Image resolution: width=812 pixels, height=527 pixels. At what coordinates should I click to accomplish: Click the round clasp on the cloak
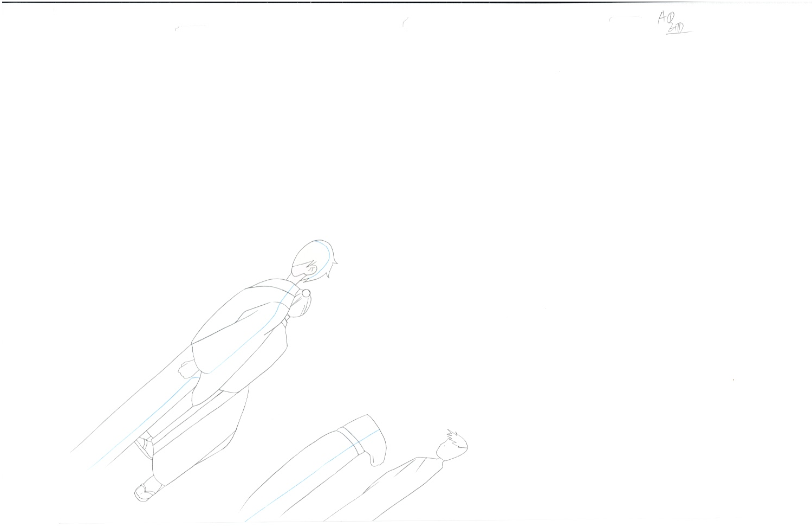[x=306, y=293]
